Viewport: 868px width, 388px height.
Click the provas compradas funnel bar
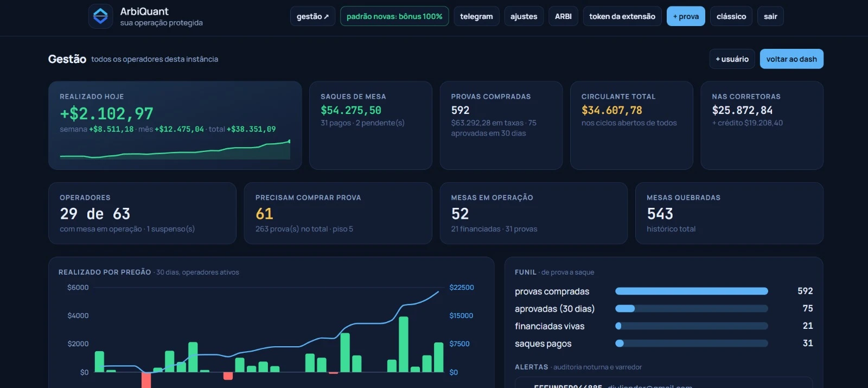click(692, 291)
